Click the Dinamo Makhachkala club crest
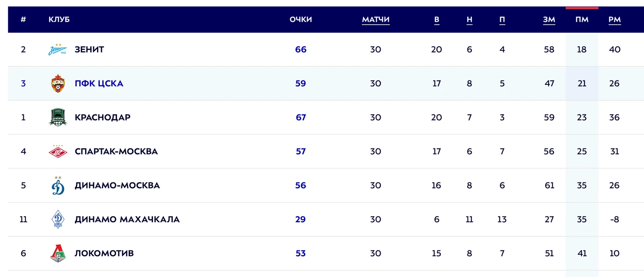The image size is (644, 277). (x=58, y=220)
